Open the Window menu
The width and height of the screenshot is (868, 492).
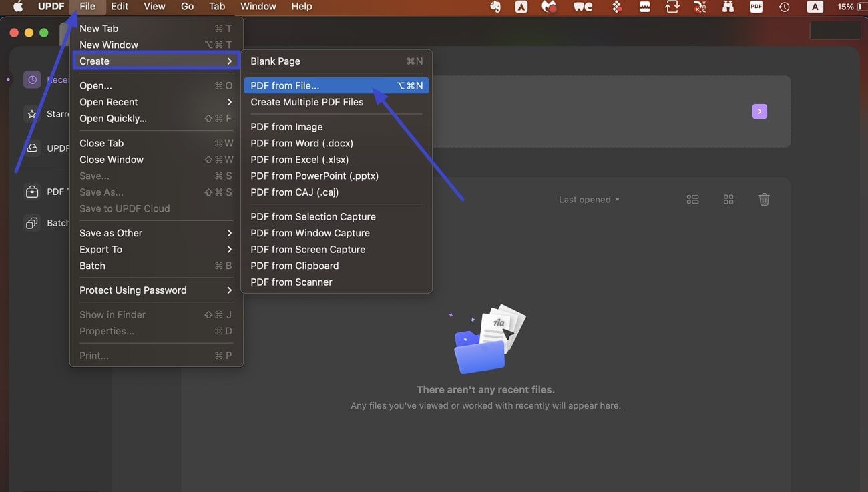[x=258, y=6]
